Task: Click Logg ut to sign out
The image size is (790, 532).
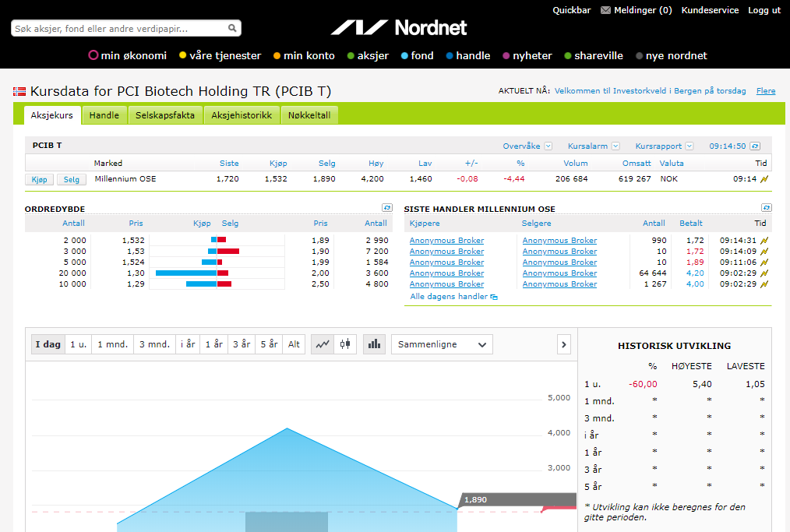Action: 764,10
